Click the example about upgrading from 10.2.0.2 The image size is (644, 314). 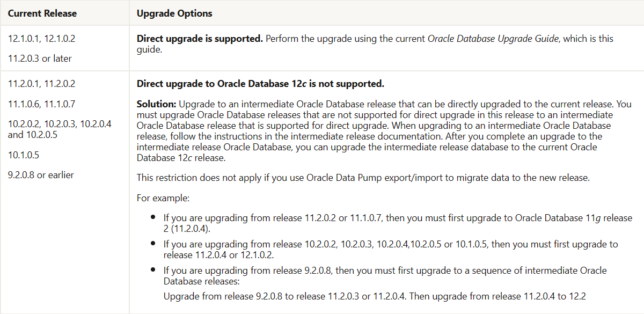[390, 244]
